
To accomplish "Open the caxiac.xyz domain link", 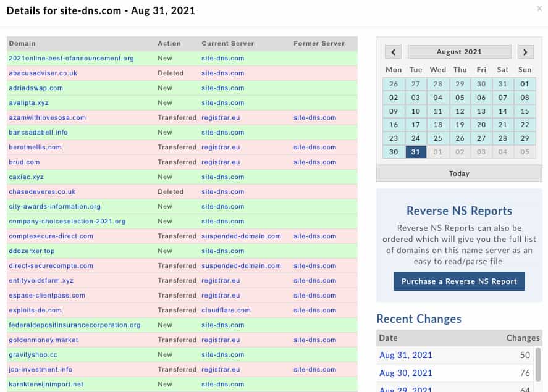I will [27, 177].
